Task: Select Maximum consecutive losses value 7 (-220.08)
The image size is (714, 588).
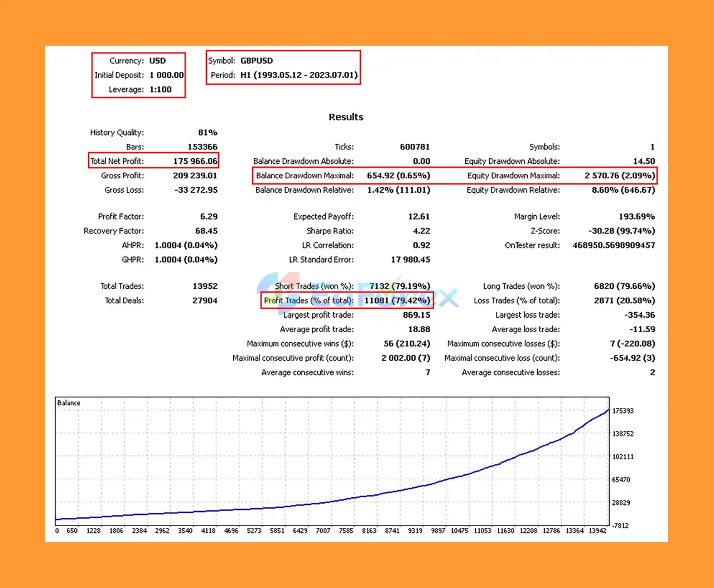Action: point(633,344)
